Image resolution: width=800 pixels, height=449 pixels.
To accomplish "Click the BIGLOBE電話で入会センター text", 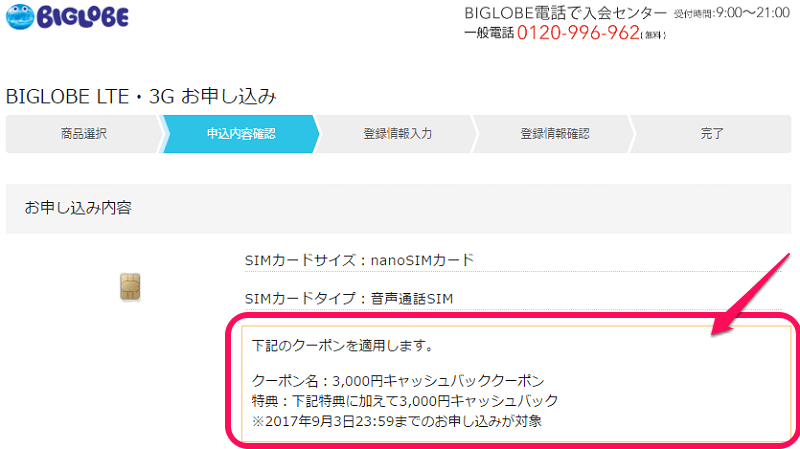I will (x=565, y=13).
